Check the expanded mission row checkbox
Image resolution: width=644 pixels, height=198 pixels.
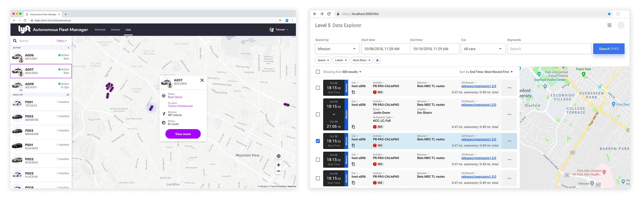click(x=318, y=114)
